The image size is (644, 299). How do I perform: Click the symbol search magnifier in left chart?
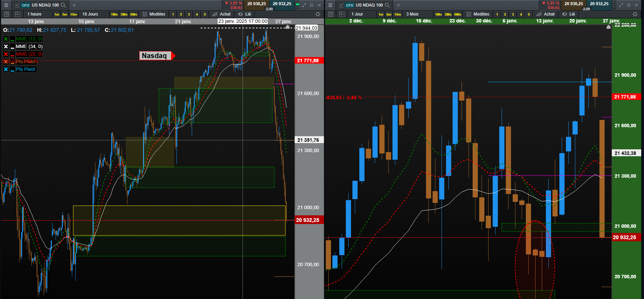pos(63,5)
